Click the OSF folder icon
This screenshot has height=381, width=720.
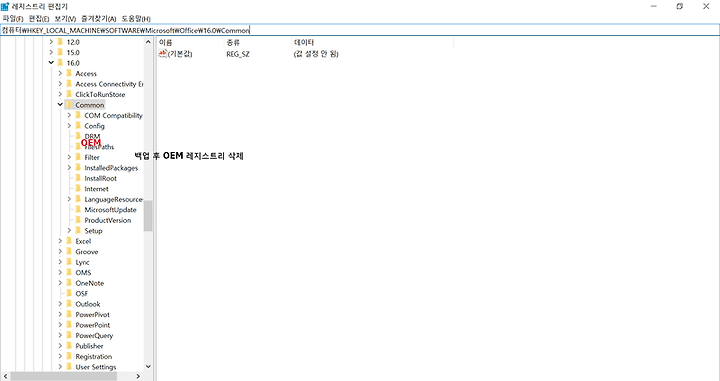pyautogui.click(x=69, y=293)
